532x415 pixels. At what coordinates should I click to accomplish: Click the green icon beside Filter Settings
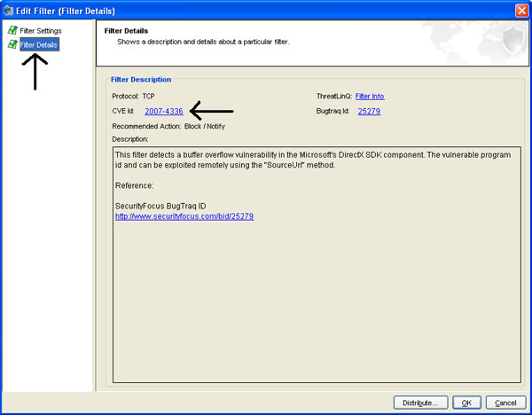coord(12,31)
